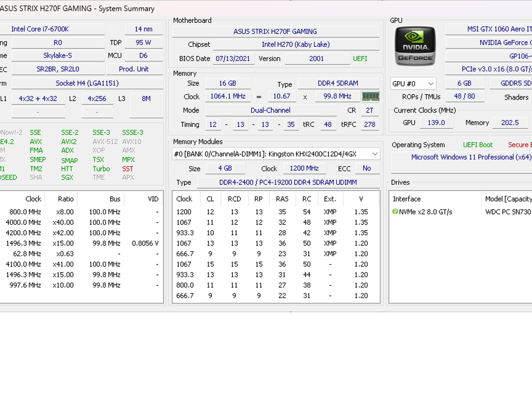Click the Ratio column header
Screen dimensions: 532x399
pos(61,199)
